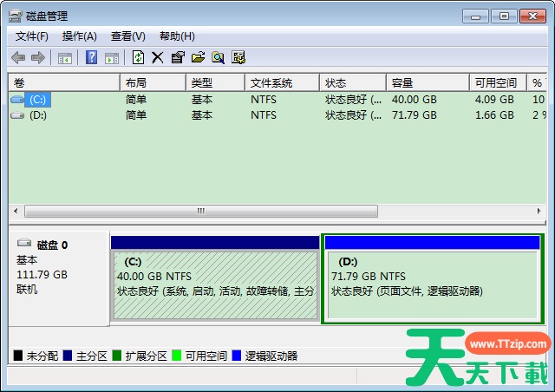Open the 文件(F) menu
The height and width of the screenshot is (392, 555).
(32, 36)
